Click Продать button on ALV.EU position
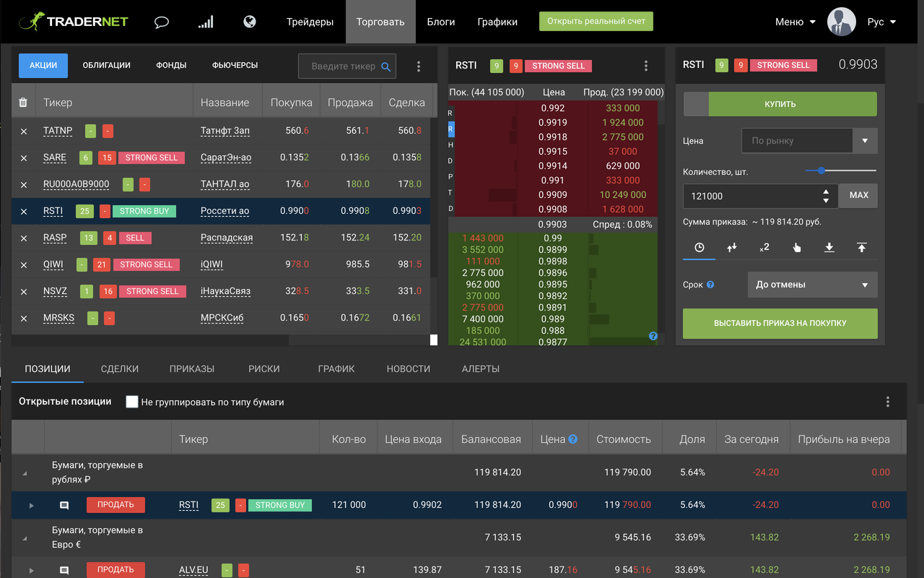 [115, 569]
